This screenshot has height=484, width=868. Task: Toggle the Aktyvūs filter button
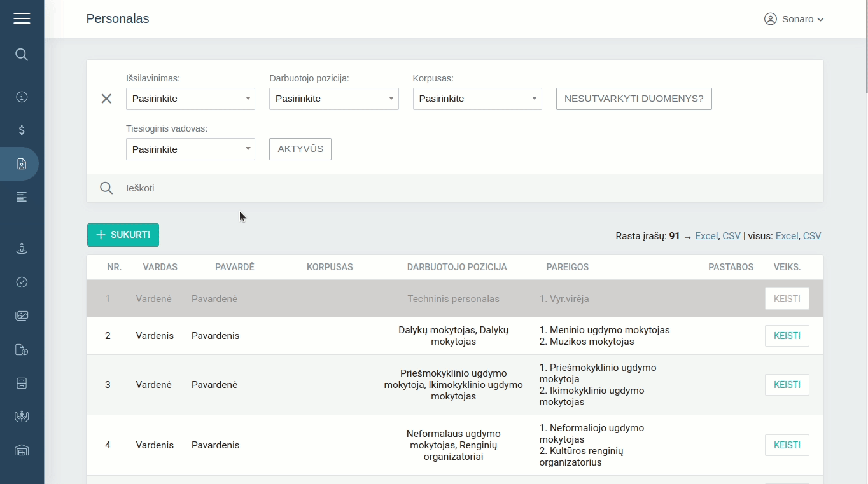point(300,149)
